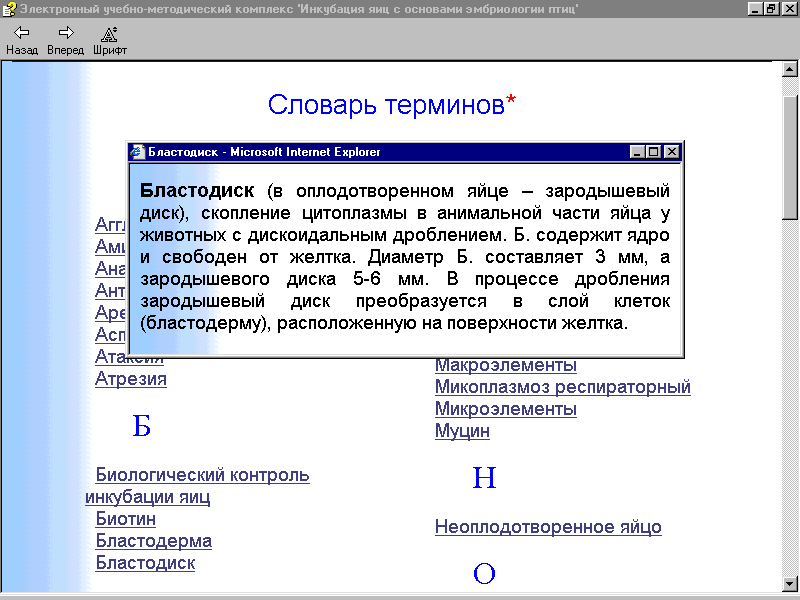
Task: Open the Бластодиск glossary link
Action: tap(145, 563)
